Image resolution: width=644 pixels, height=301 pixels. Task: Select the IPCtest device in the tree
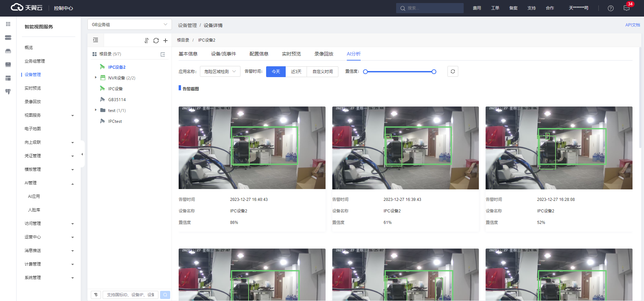115,121
